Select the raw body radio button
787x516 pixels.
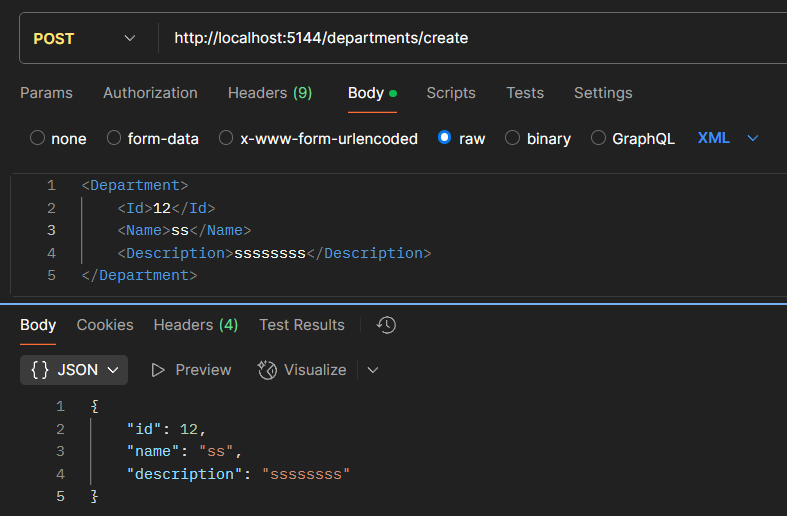(x=445, y=138)
